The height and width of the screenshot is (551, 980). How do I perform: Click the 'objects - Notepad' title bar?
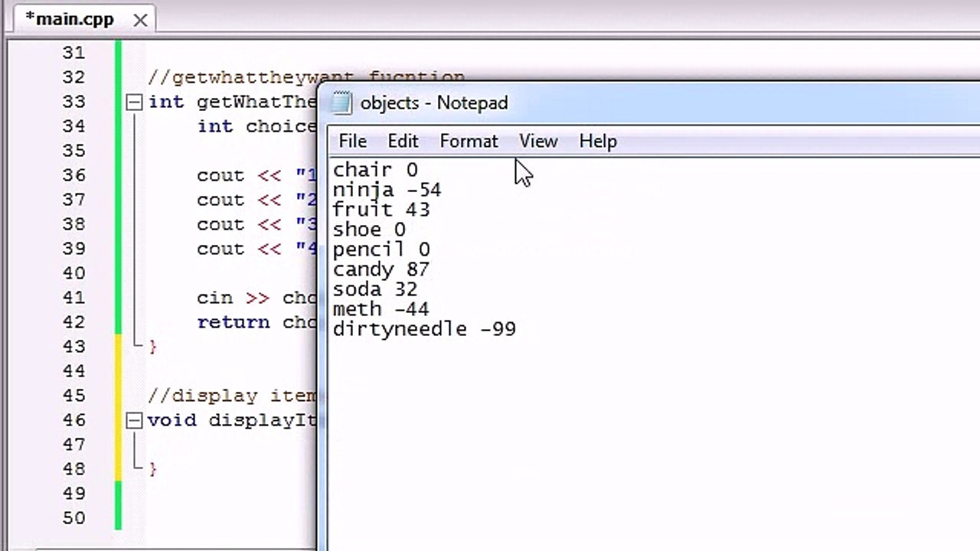651,103
